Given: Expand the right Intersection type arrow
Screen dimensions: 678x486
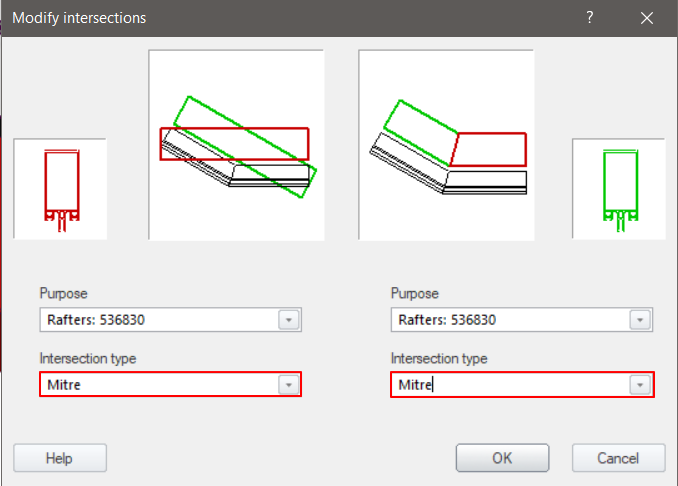Looking at the screenshot, I should 640,385.
